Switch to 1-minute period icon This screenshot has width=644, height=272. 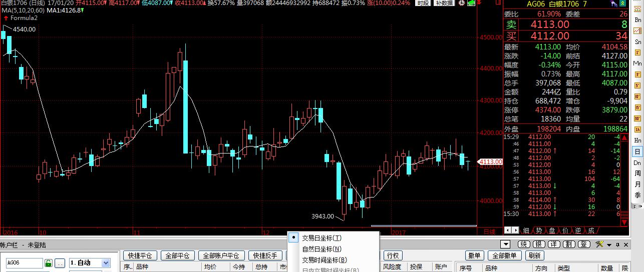click(637, 52)
